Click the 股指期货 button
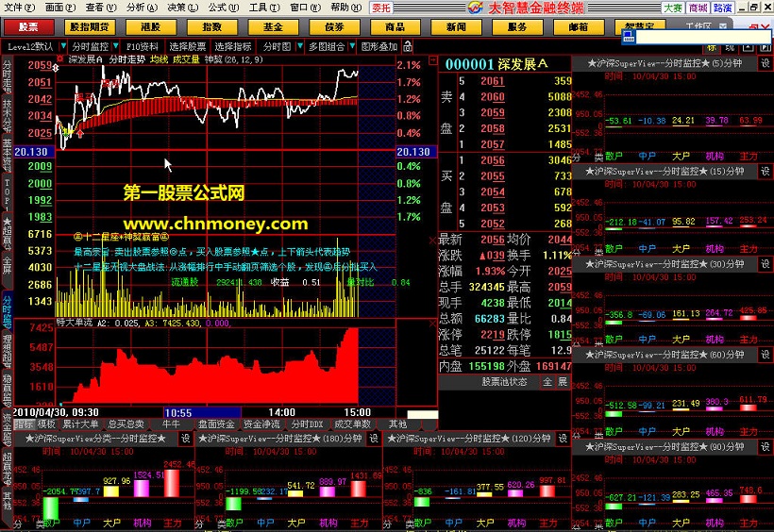The width and height of the screenshot is (774, 532). (x=90, y=27)
